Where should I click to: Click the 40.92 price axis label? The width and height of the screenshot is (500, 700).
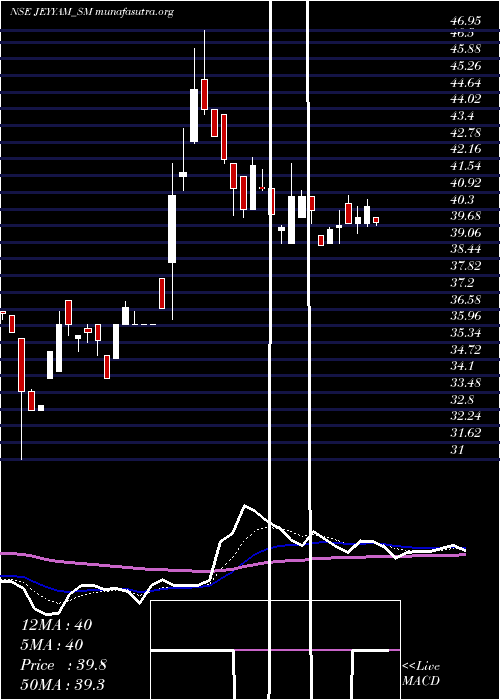pos(465,183)
